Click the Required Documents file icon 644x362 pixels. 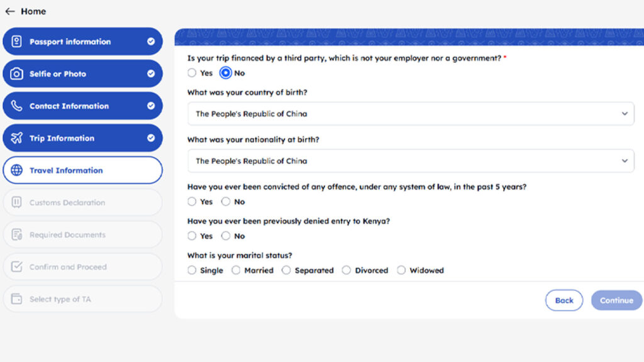[16, 235]
